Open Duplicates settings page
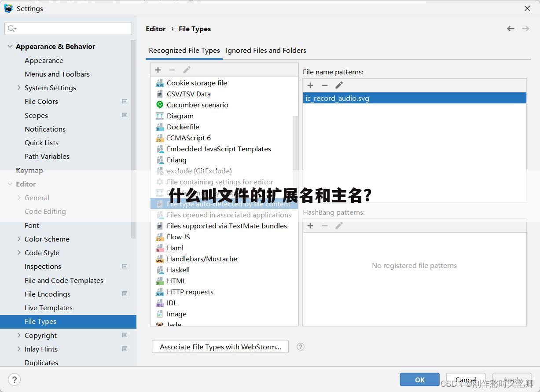Viewport: 540px width, 392px height. tap(41, 363)
